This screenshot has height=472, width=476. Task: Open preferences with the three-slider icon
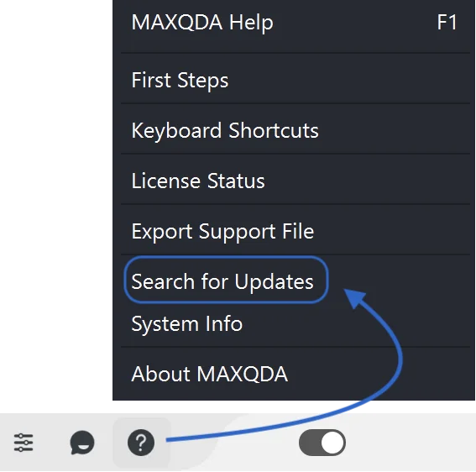click(24, 443)
